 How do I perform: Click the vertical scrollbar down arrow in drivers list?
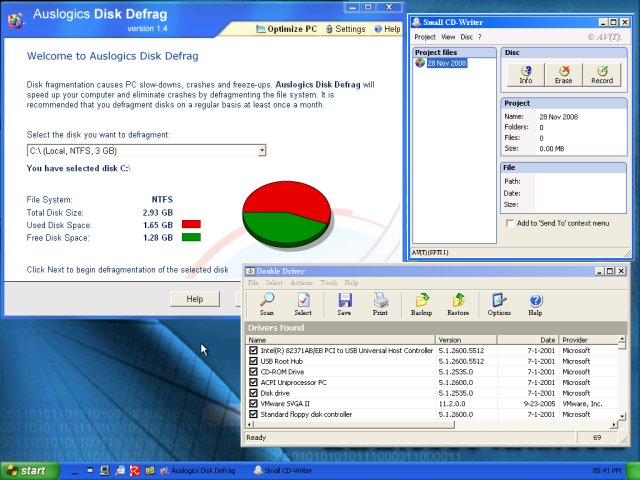tap(622, 416)
